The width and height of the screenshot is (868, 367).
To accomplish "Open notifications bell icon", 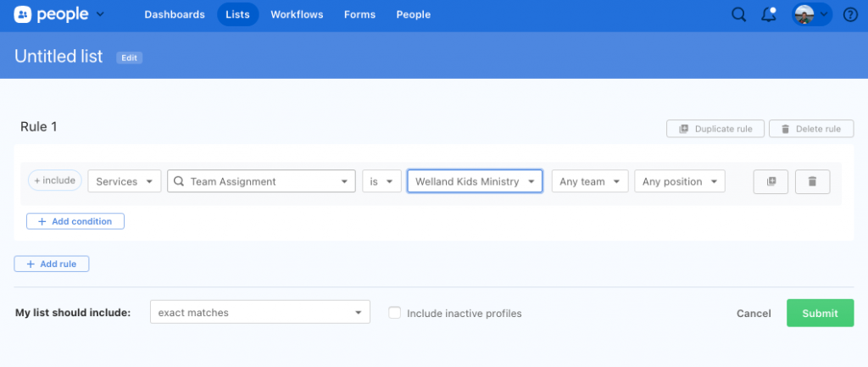I will [x=768, y=14].
